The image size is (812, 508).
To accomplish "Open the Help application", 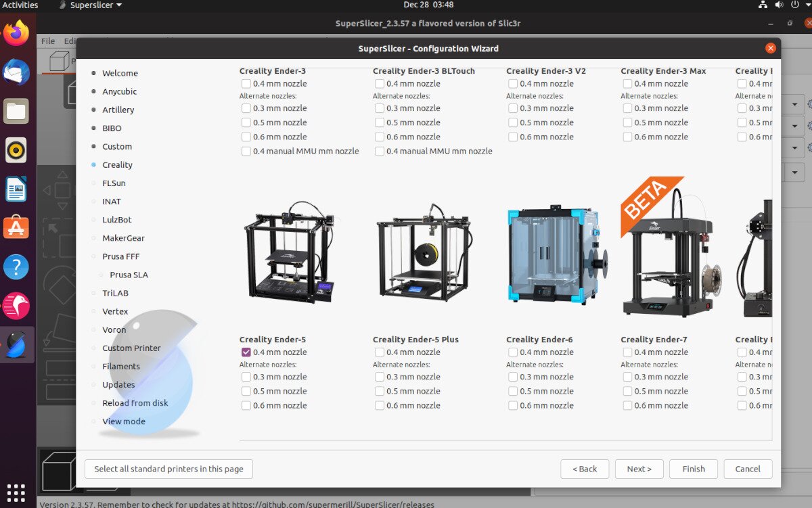I will 17,267.
